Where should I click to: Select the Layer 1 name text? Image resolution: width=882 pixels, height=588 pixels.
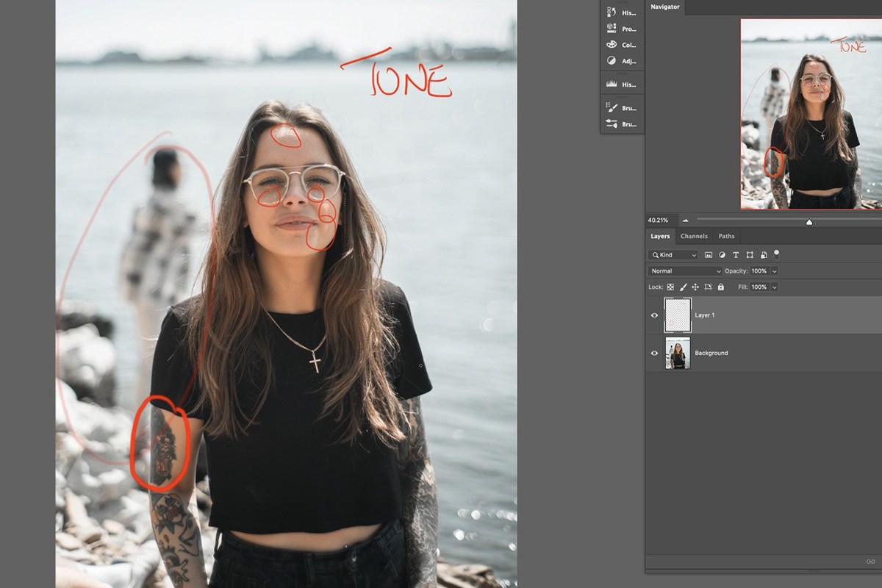point(705,315)
